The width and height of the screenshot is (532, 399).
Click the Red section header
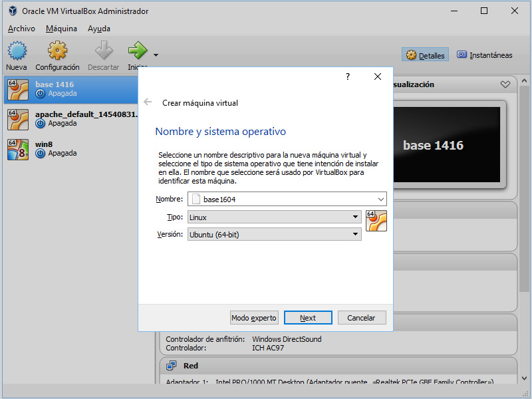click(x=338, y=366)
